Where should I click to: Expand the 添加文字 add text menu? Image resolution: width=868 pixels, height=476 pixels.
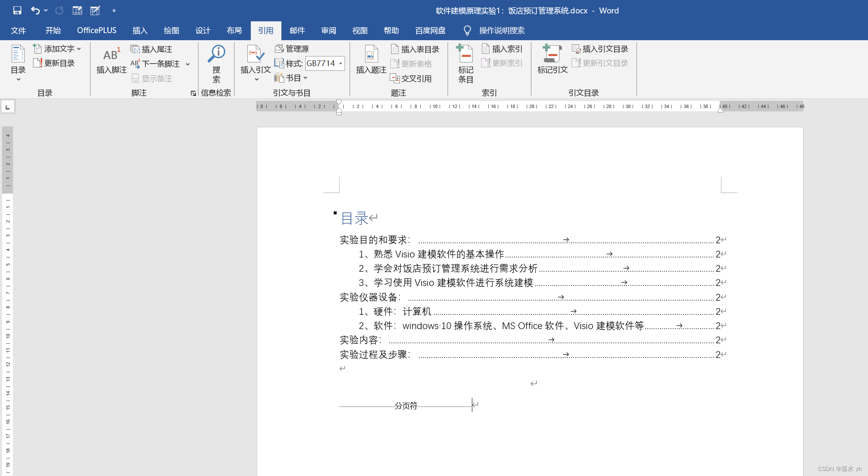tap(79, 49)
